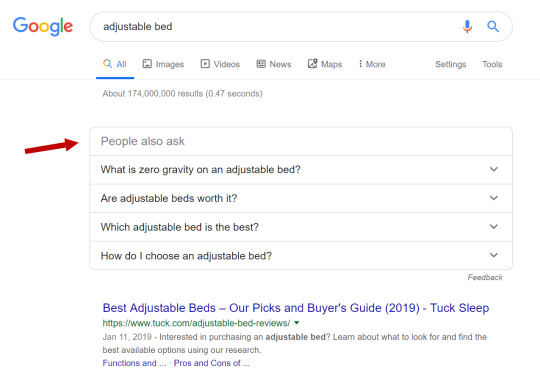Click the Videos tab play icon

(x=205, y=64)
